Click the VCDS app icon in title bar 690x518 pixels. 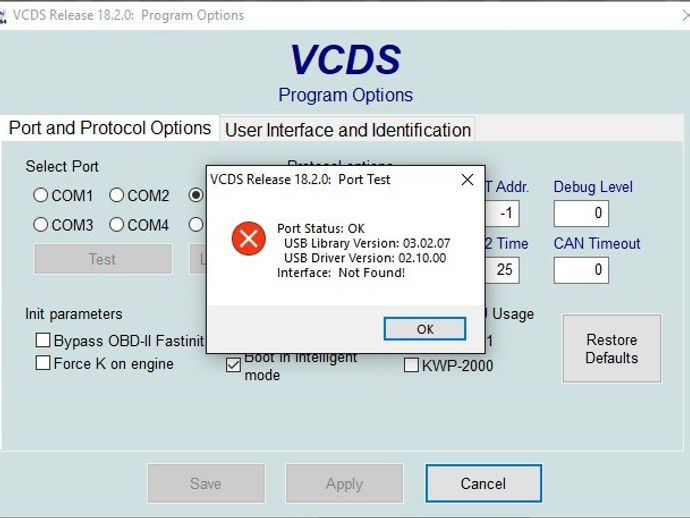tap(3, 16)
